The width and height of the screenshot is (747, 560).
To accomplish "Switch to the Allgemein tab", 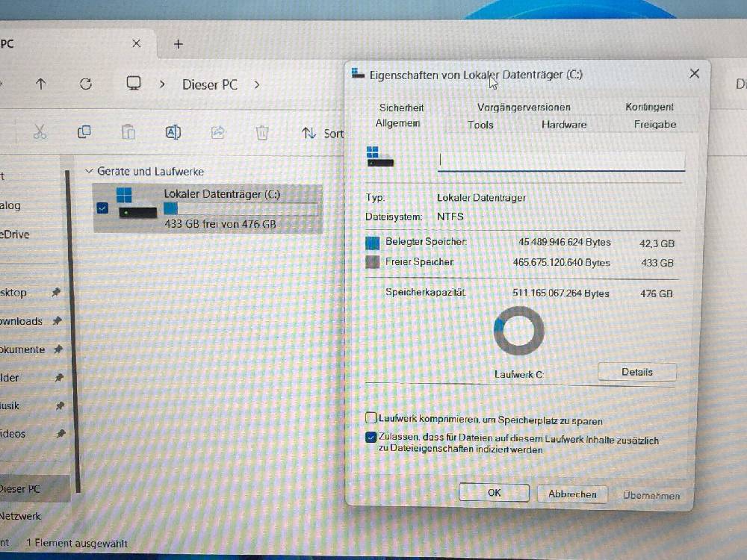I will [398, 123].
